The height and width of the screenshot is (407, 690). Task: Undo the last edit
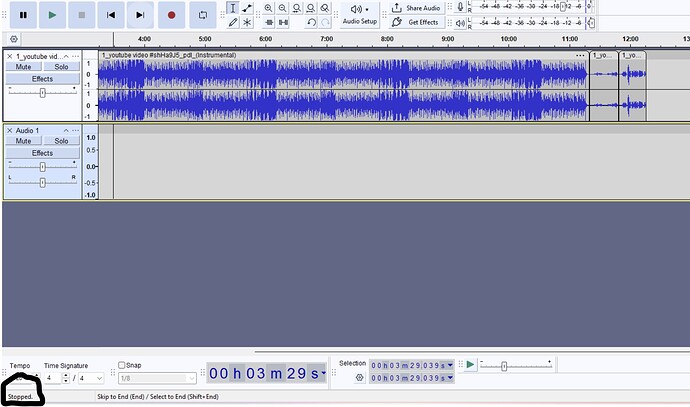click(312, 22)
